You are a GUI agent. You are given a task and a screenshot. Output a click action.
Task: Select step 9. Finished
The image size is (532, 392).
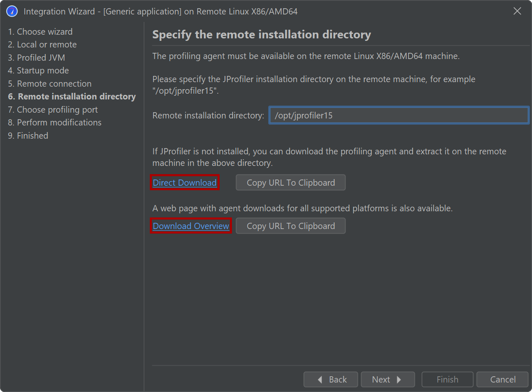[28, 136]
